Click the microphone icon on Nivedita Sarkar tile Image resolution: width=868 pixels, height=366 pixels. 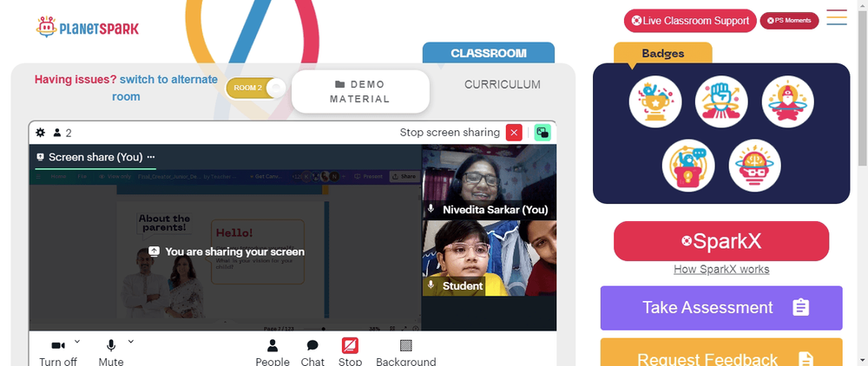tap(431, 210)
